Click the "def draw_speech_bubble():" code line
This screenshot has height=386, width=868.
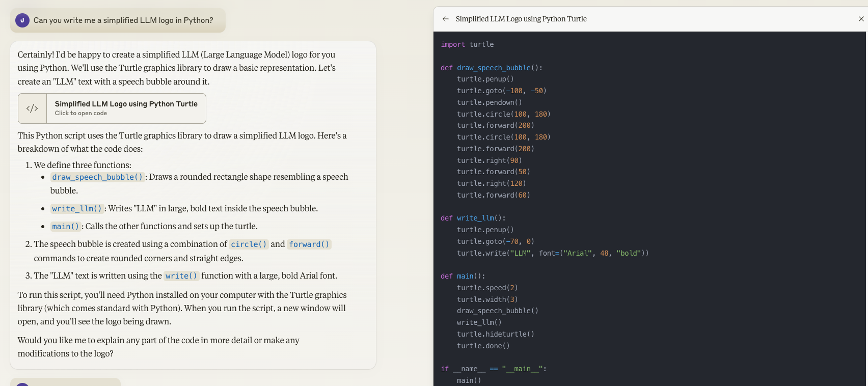(x=491, y=68)
